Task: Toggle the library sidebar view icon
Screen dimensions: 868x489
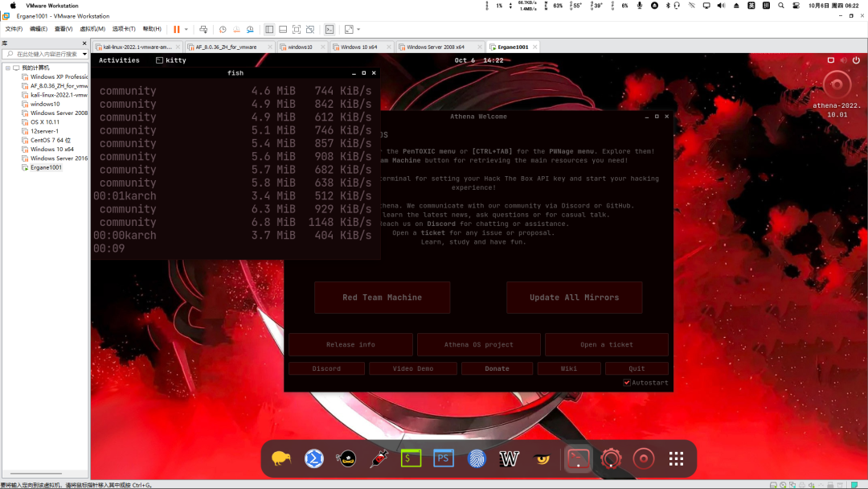Action: tap(269, 29)
